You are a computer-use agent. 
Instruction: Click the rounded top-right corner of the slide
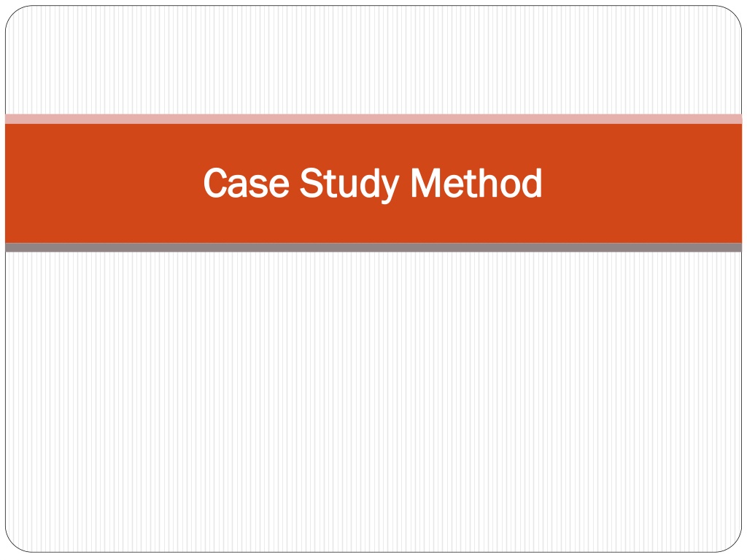[x=734, y=14]
